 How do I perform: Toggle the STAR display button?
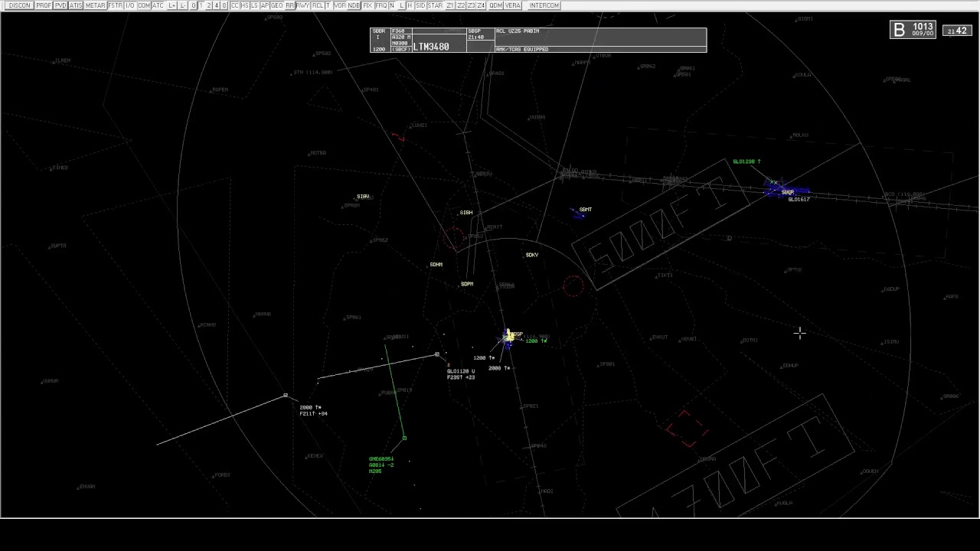435,5
